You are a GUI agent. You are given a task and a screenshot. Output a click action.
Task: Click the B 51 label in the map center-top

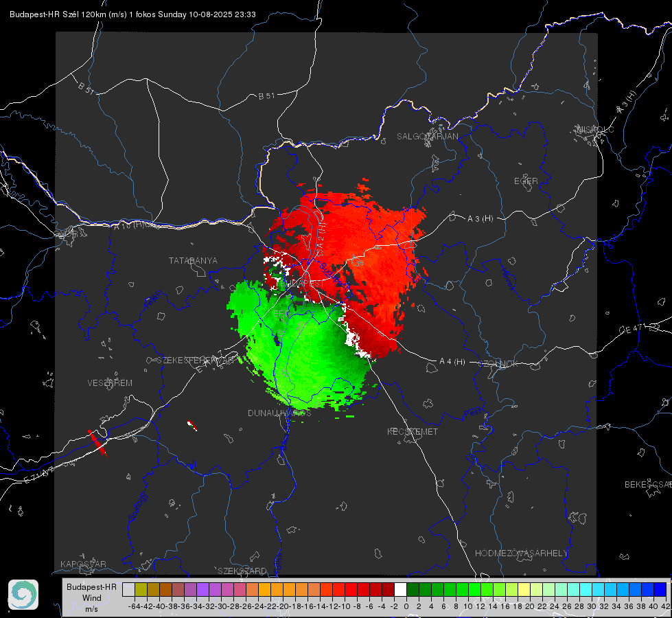click(x=266, y=96)
